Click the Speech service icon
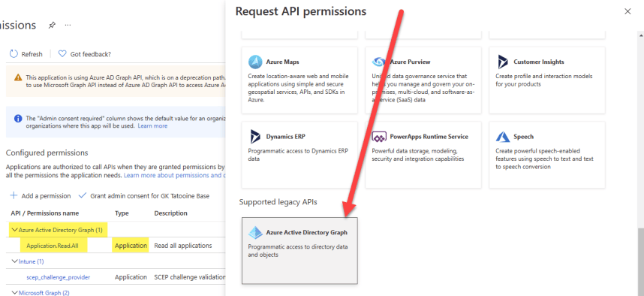This screenshot has width=644, height=296. coord(503,137)
